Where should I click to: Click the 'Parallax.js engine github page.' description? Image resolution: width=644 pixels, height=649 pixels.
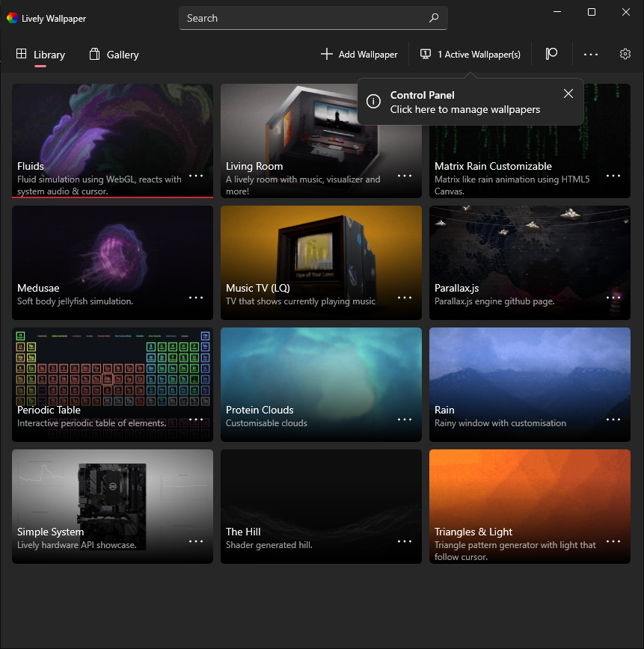click(x=494, y=301)
